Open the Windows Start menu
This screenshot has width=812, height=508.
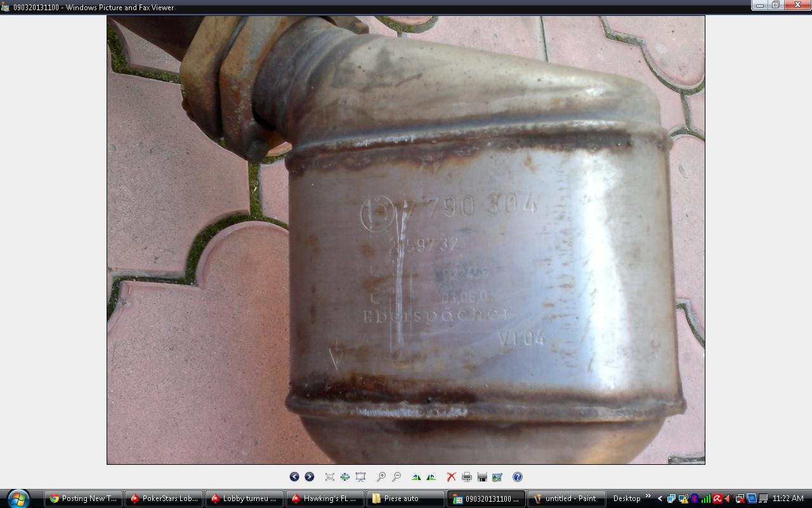pyautogui.click(x=18, y=498)
